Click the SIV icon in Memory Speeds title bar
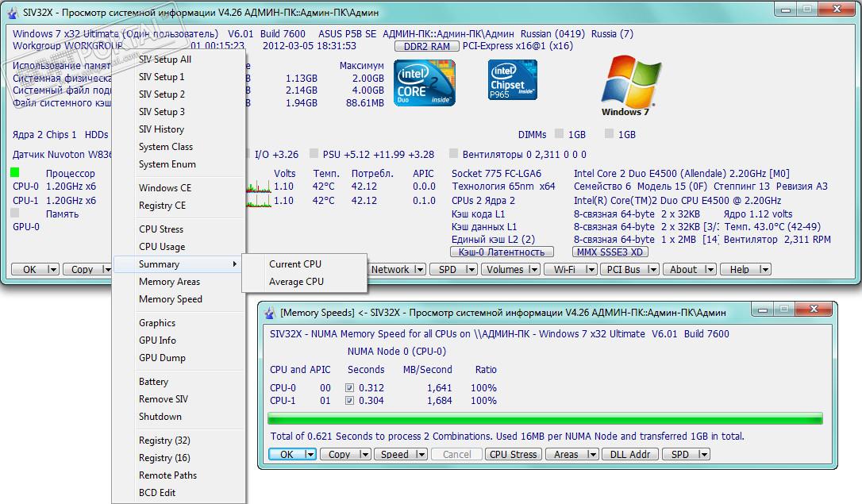Image resolution: width=862 pixels, height=504 pixels. (268, 313)
